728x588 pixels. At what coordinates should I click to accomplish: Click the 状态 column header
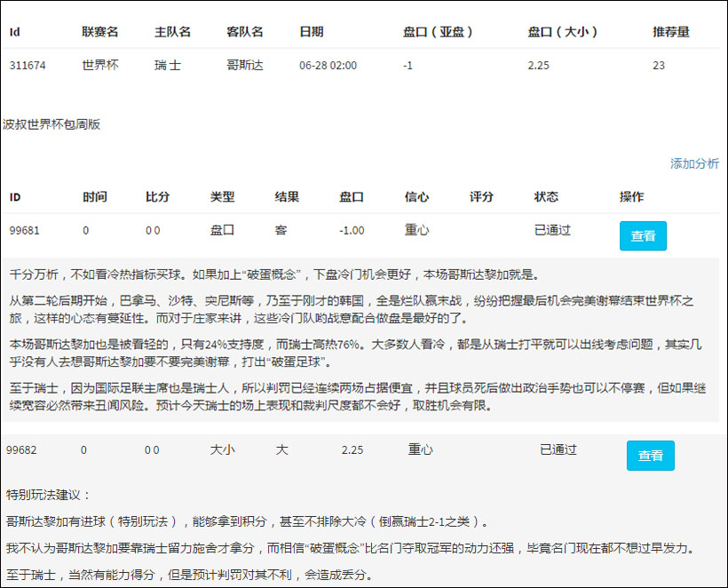[x=546, y=197]
